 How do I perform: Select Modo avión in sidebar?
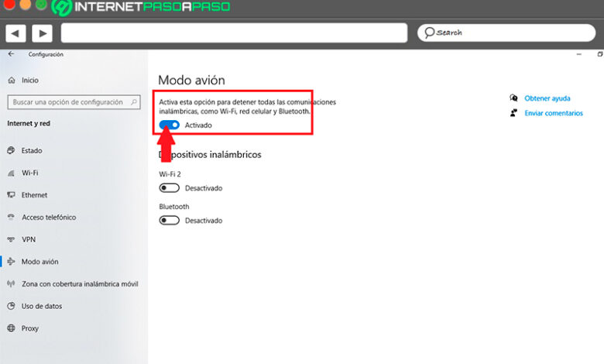(40, 262)
